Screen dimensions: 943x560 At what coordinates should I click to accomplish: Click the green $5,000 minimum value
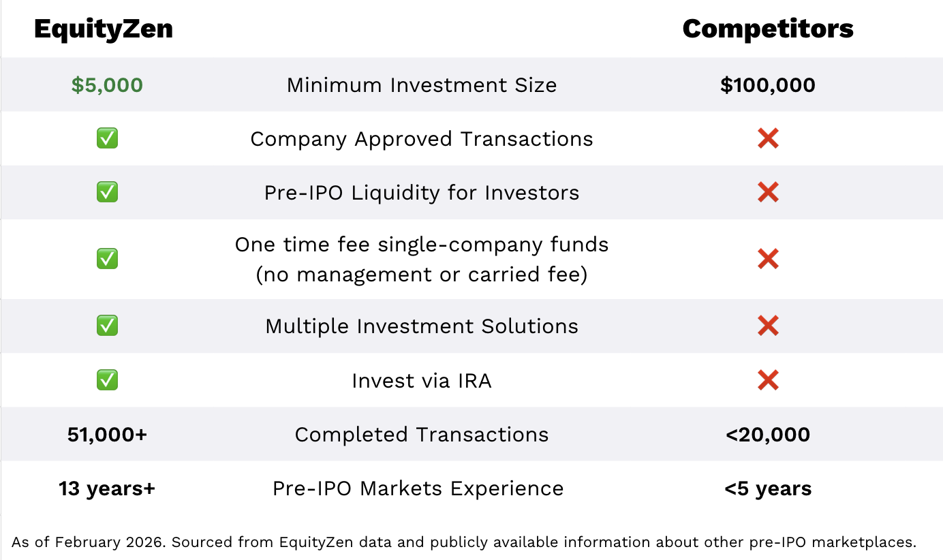pos(107,85)
